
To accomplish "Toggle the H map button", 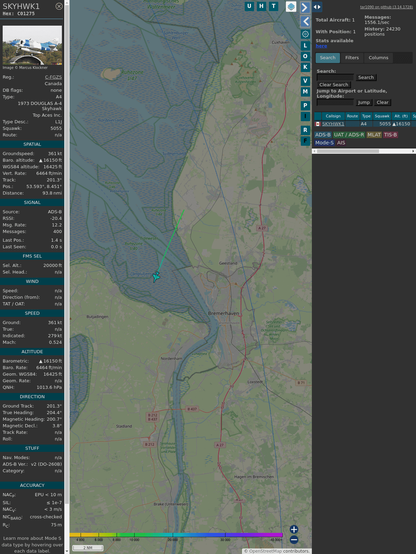I will 262,6.
